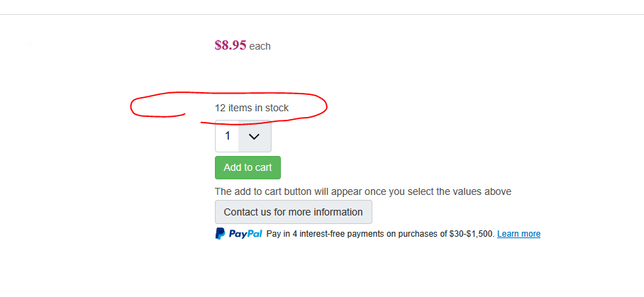Add the item to cart
The width and height of the screenshot is (644, 297).
(248, 167)
